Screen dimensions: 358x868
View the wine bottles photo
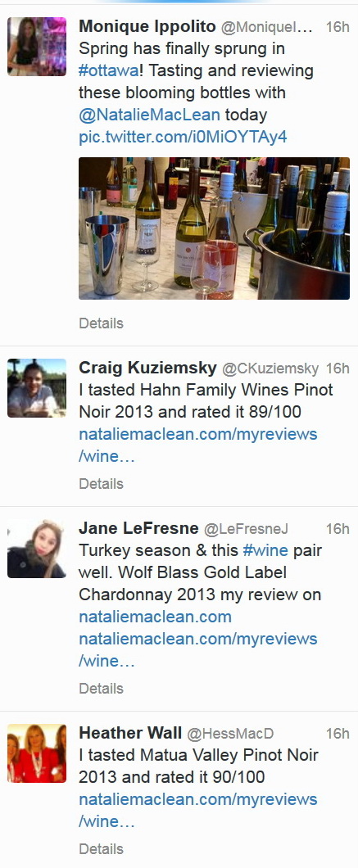(x=214, y=228)
